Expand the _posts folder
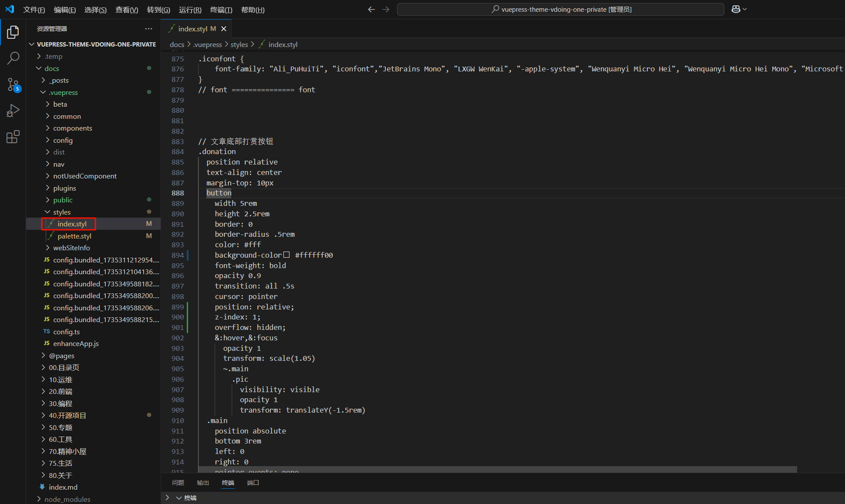 coord(59,80)
